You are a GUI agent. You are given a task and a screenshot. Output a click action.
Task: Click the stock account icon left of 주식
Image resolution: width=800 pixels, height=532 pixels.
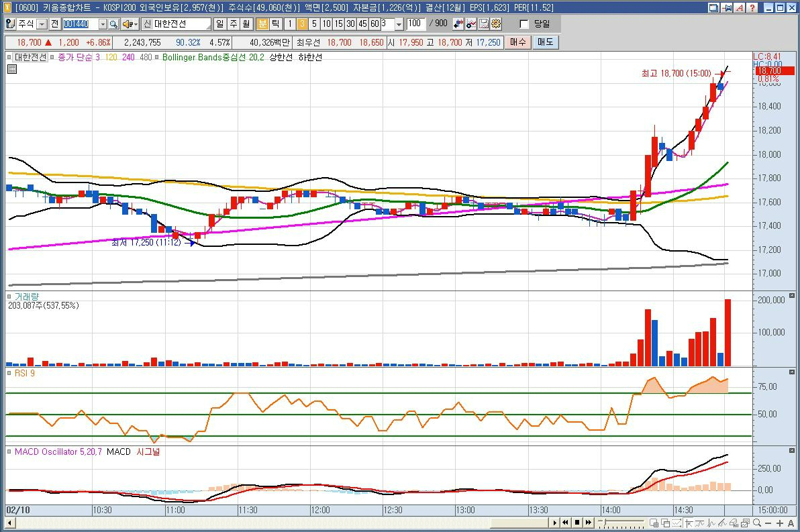10,24
